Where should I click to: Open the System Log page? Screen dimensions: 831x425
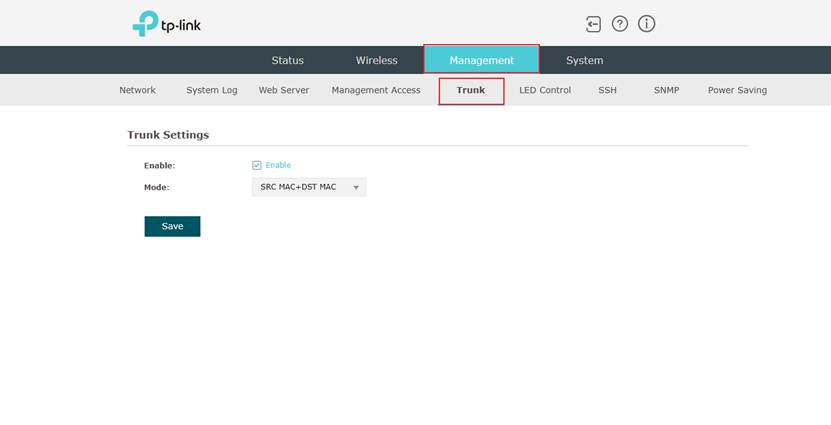click(x=211, y=90)
